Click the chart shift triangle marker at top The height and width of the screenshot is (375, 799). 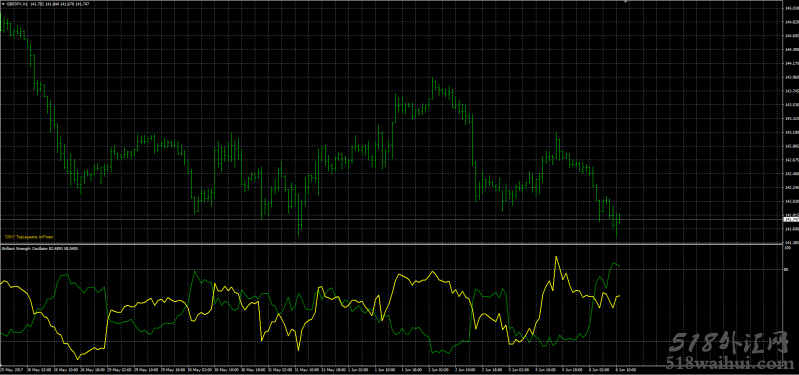625,2
